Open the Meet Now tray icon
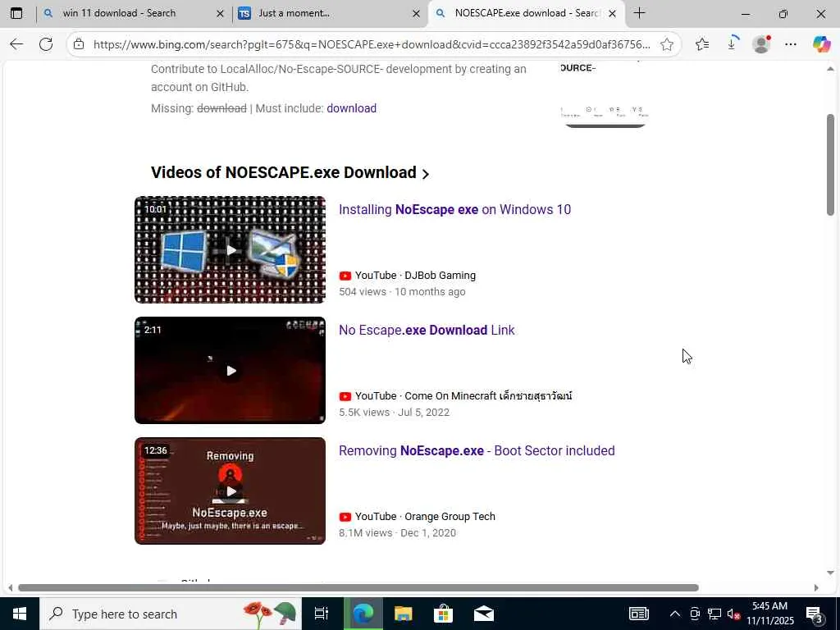The height and width of the screenshot is (630, 840). tap(695, 614)
